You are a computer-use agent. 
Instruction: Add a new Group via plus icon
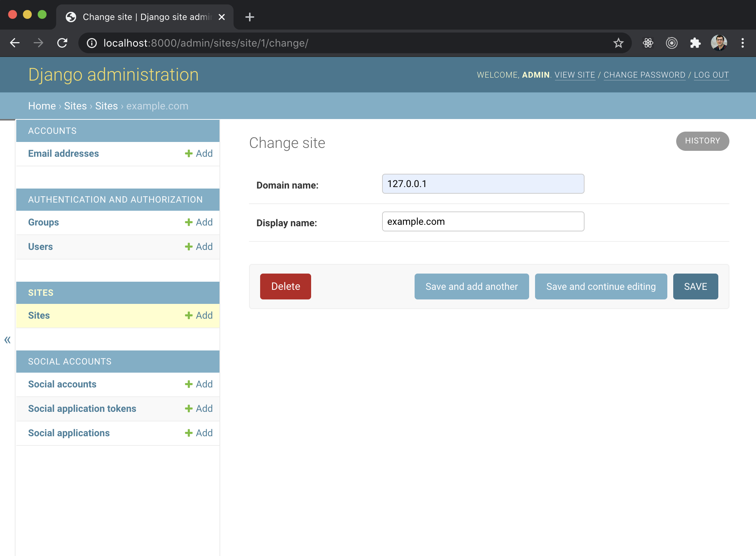199,222
